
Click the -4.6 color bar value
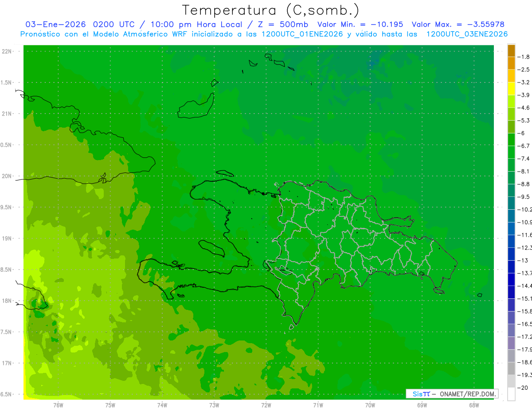[x=524, y=108]
